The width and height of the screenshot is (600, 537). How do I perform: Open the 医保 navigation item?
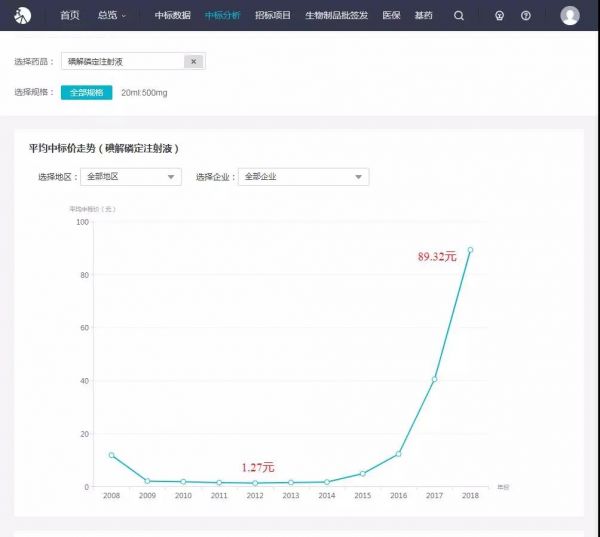[391, 16]
